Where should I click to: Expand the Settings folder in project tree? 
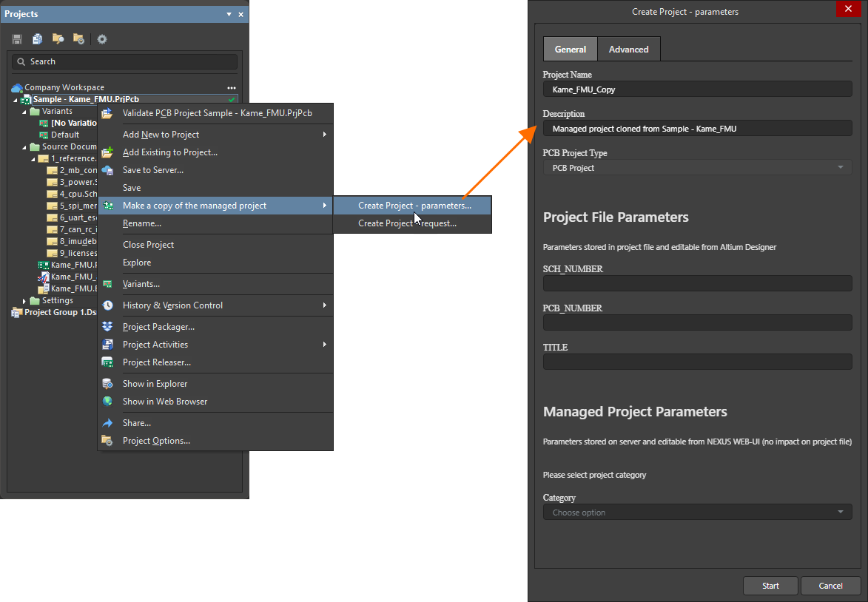25,301
